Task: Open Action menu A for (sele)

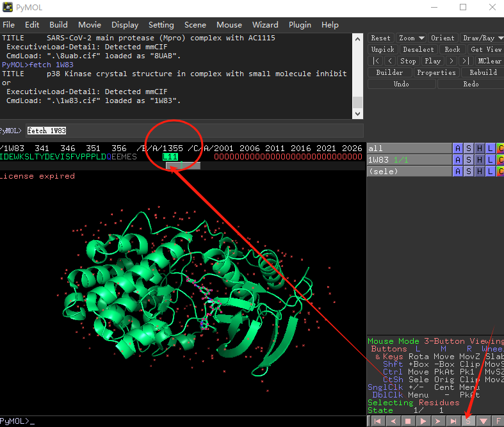Action: [x=458, y=172]
